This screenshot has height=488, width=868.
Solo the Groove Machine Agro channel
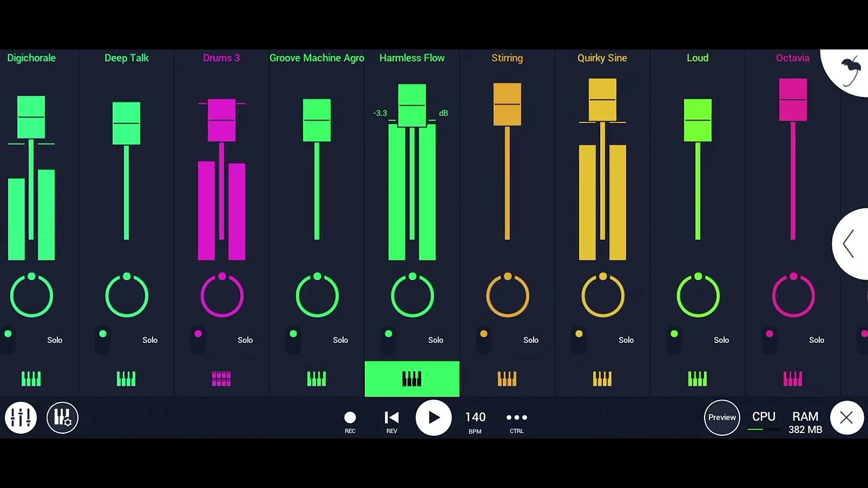tap(340, 340)
